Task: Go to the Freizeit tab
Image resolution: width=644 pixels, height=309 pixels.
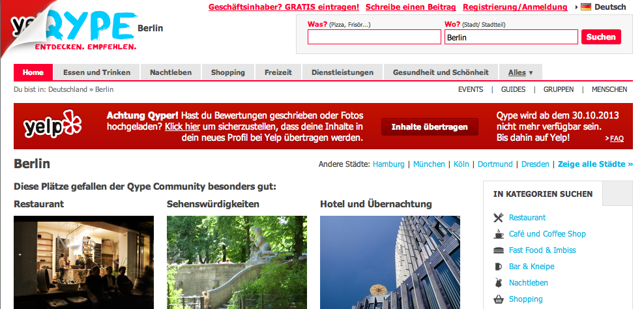Action: 278,72
